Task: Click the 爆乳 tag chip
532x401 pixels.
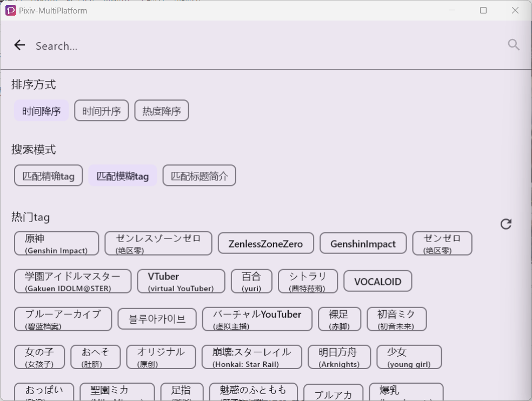Action: pyautogui.click(x=406, y=392)
